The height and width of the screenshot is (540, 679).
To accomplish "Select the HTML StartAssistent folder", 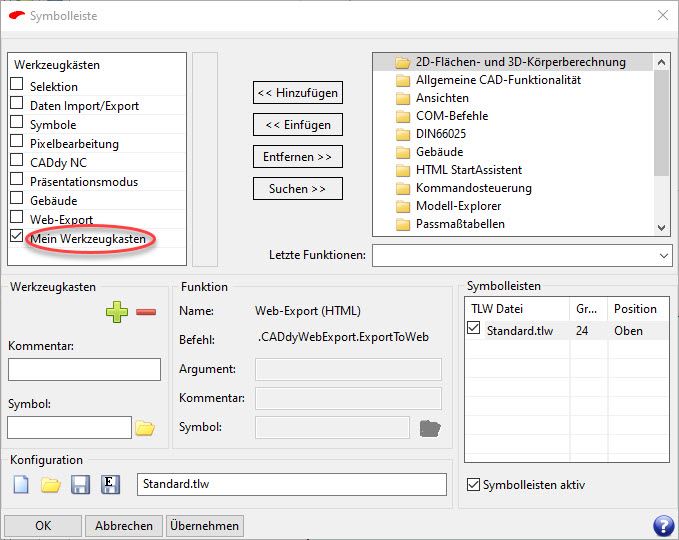I will coord(459,170).
